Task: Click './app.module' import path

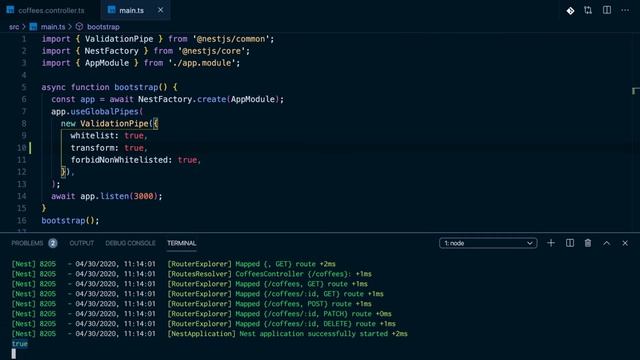Action: tap(202, 63)
